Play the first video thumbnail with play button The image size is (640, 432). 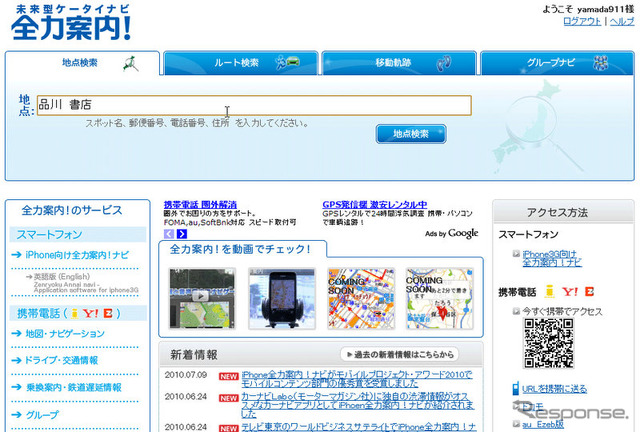[202, 298]
